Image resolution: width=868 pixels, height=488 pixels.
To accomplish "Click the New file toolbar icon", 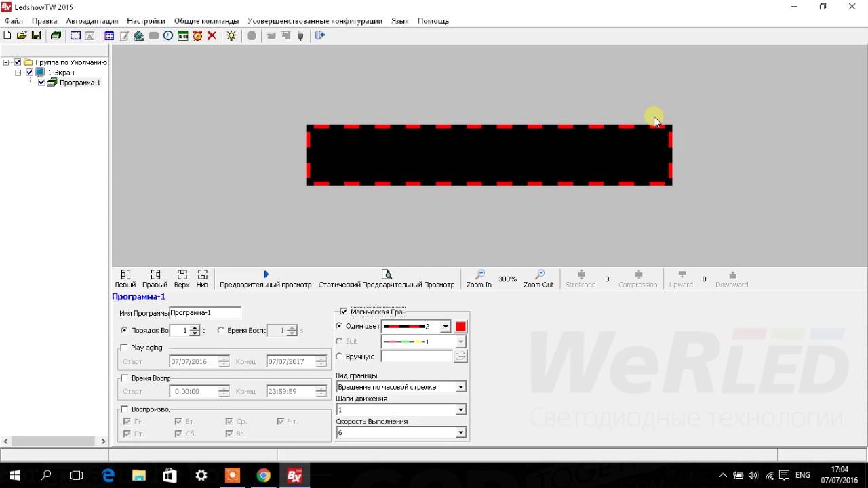I will 7,35.
